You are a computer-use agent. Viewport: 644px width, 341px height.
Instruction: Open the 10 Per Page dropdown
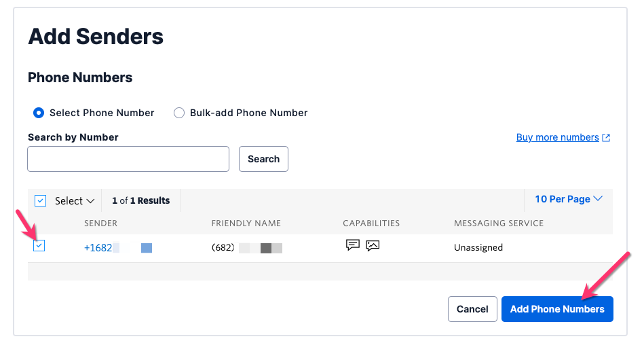pyautogui.click(x=569, y=199)
